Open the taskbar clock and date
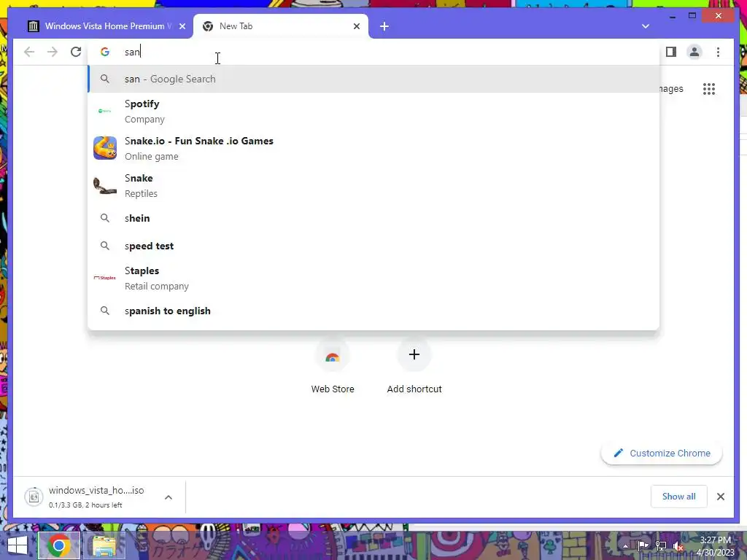747x560 pixels. 716,546
